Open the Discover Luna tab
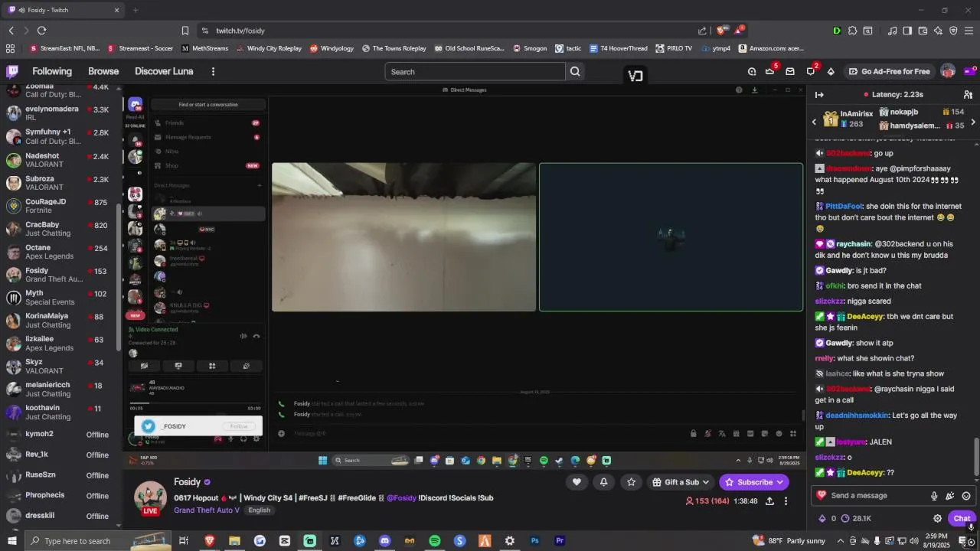The image size is (980, 551). coord(164,71)
